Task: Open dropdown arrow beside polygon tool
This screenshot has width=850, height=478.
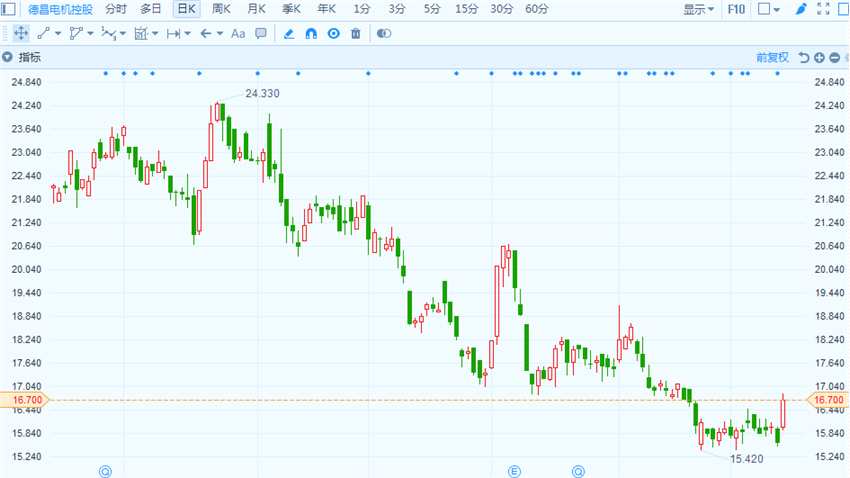Action: [91, 34]
